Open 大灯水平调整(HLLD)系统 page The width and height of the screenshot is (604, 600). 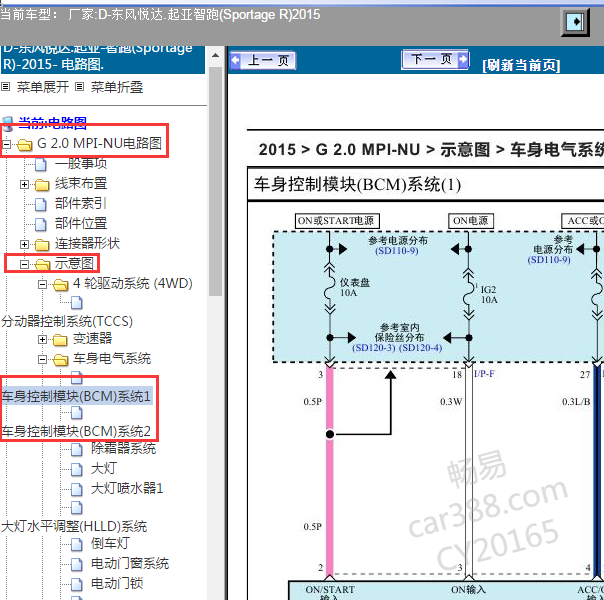[x=74, y=526]
